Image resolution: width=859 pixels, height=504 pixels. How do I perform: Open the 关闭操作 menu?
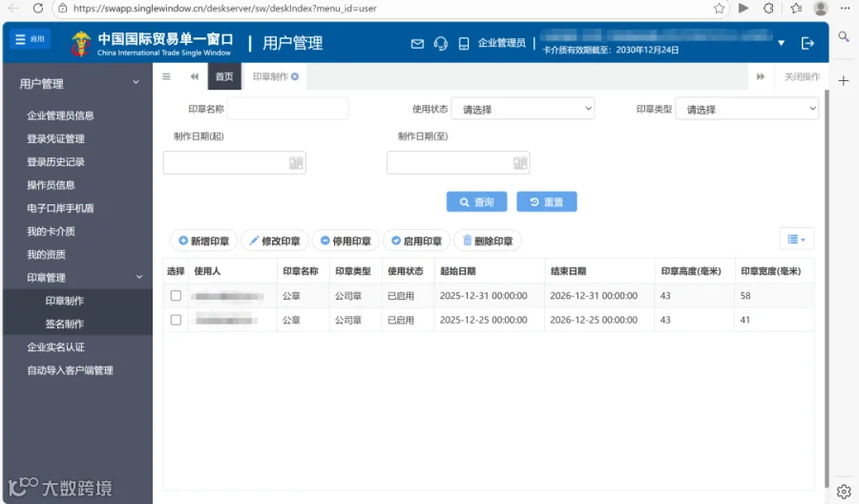pos(802,76)
